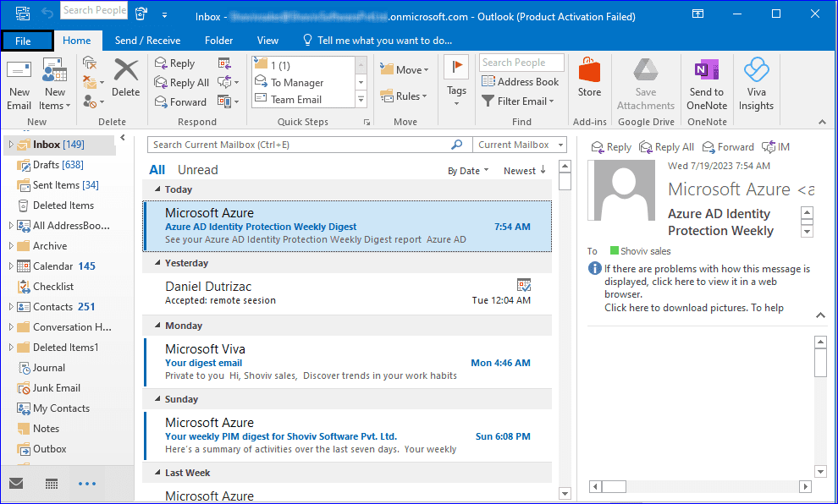
Task: Expand the Inbox folder
Action: tap(11, 144)
